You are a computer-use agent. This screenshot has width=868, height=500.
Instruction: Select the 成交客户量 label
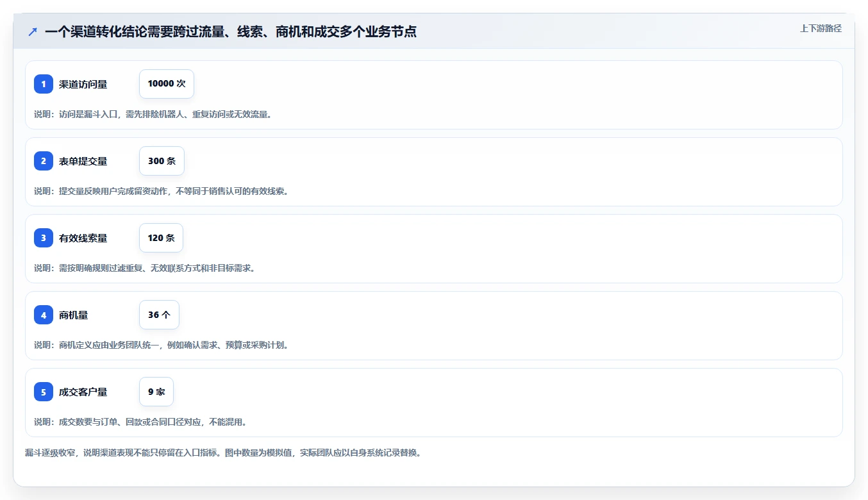[83, 392]
